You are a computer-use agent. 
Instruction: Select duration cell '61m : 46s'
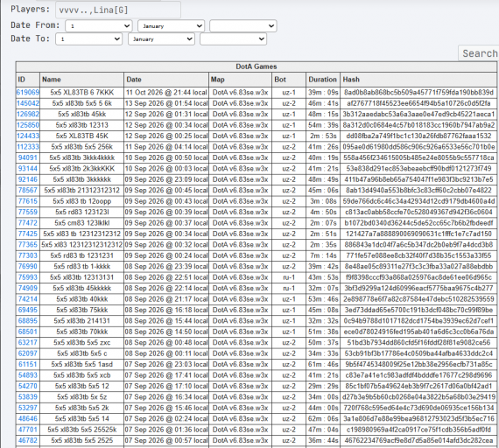pos(323,364)
